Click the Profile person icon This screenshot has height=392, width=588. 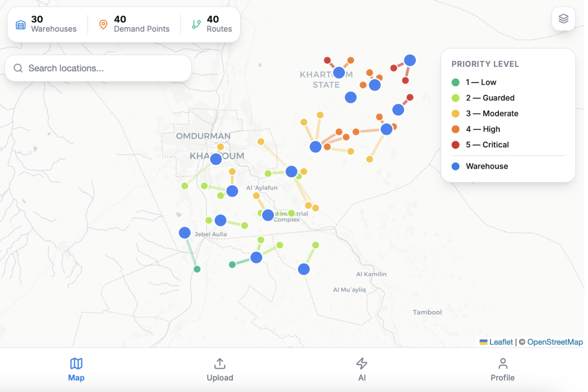(503, 363)
